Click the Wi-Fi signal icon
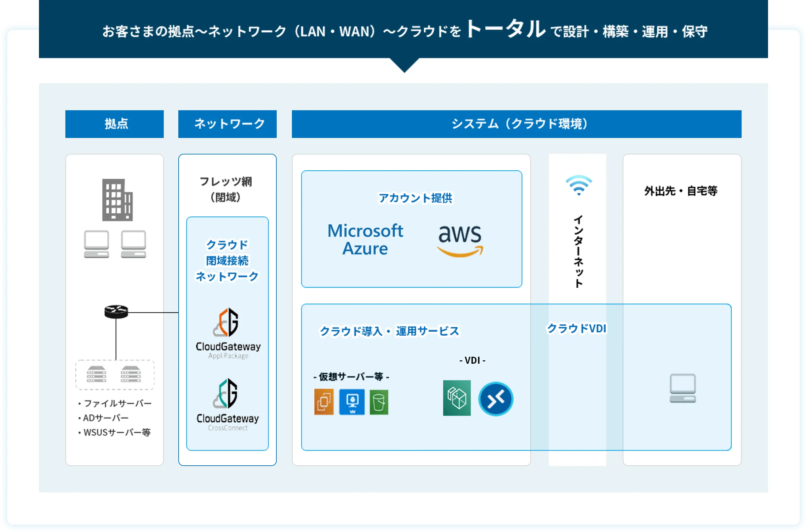The width and height of the screenshot is (807, 532). point(578,185)
